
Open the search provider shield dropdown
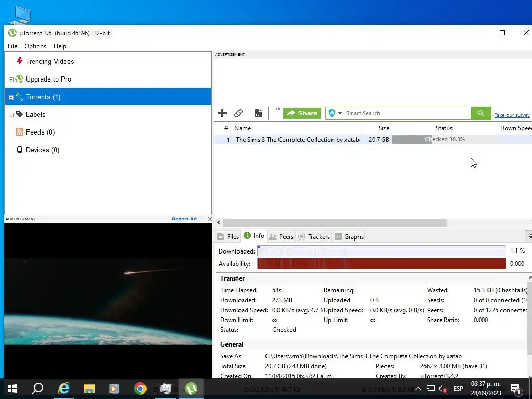[335, 113]
